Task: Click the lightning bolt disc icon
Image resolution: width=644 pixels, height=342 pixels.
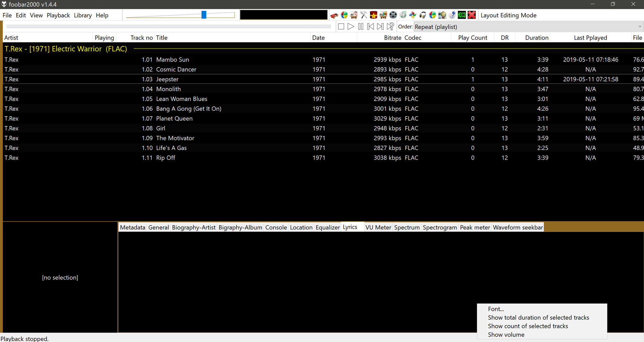Action: pos(452,15)
